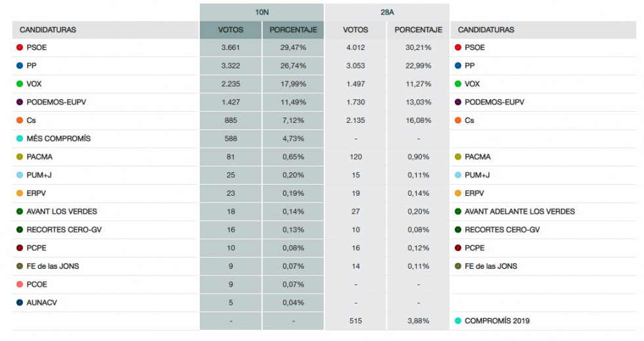The width and height of the screenshot is (644, 341).
Task: Click the right CANDIDATURAS header
Action: (x=486, y=30)
